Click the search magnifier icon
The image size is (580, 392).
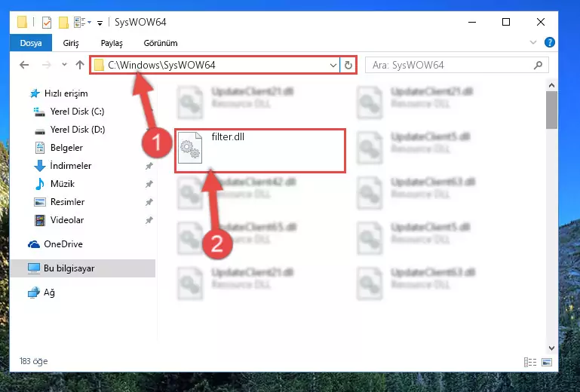pyautogui.click(x=539, y=65)
